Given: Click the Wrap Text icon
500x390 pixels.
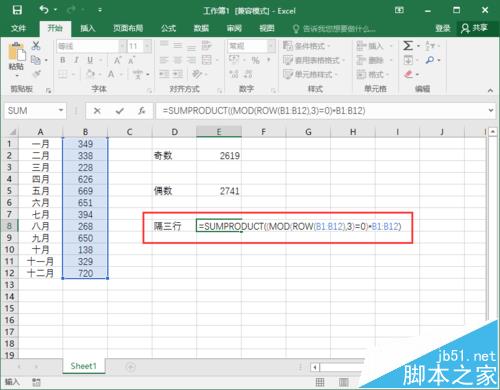Looking at the screenshot, I should [x=207, y=46].
